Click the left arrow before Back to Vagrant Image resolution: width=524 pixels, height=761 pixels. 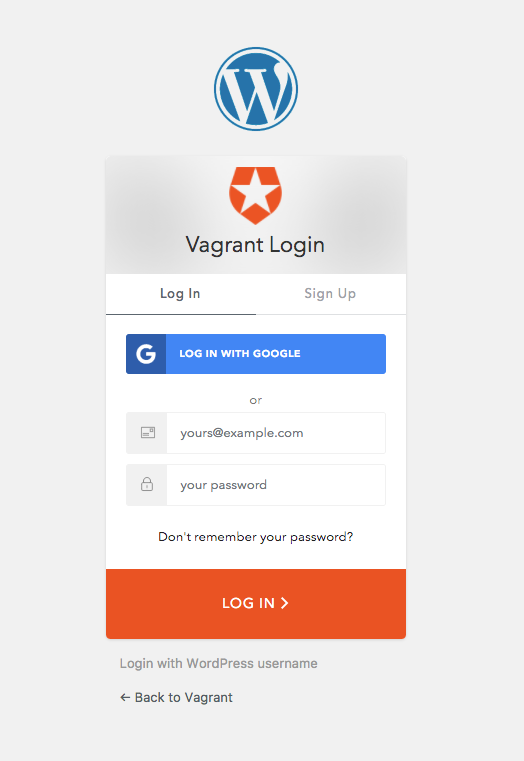pyautogui.click(x=125, y=697)
